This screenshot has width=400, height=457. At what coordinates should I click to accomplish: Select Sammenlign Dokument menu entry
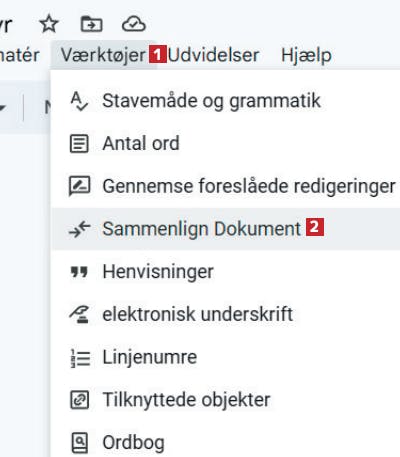tap(226, 229)
